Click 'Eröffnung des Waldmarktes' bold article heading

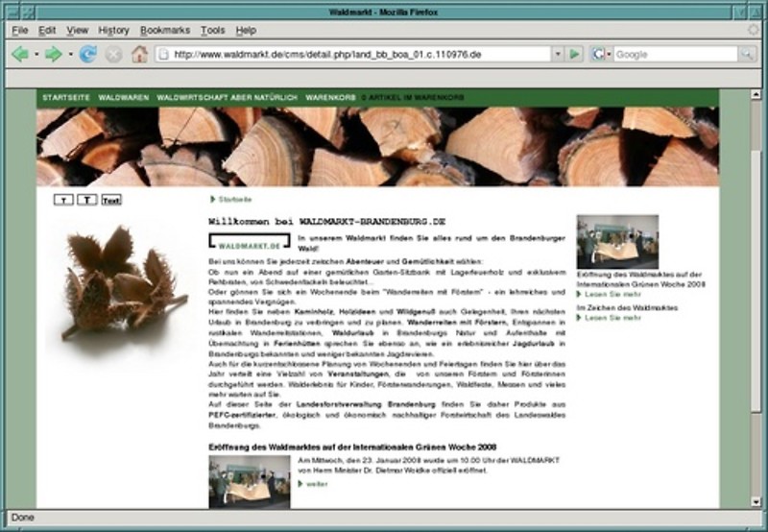352,447
